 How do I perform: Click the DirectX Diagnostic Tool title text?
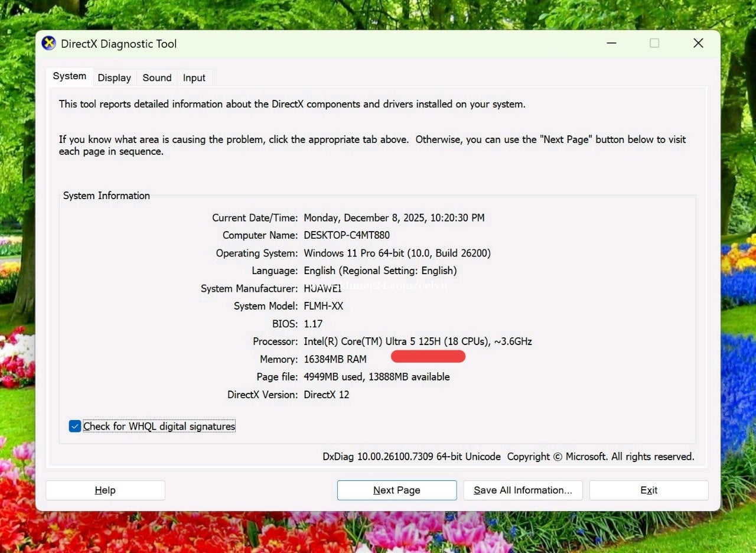(x=119, y=44)
